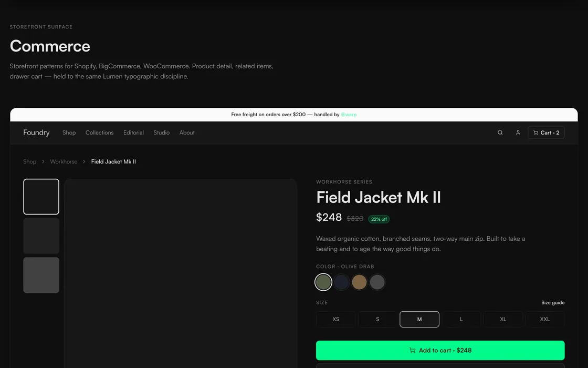
Task: Click the Foundry logo
Action: coord(36,132)
